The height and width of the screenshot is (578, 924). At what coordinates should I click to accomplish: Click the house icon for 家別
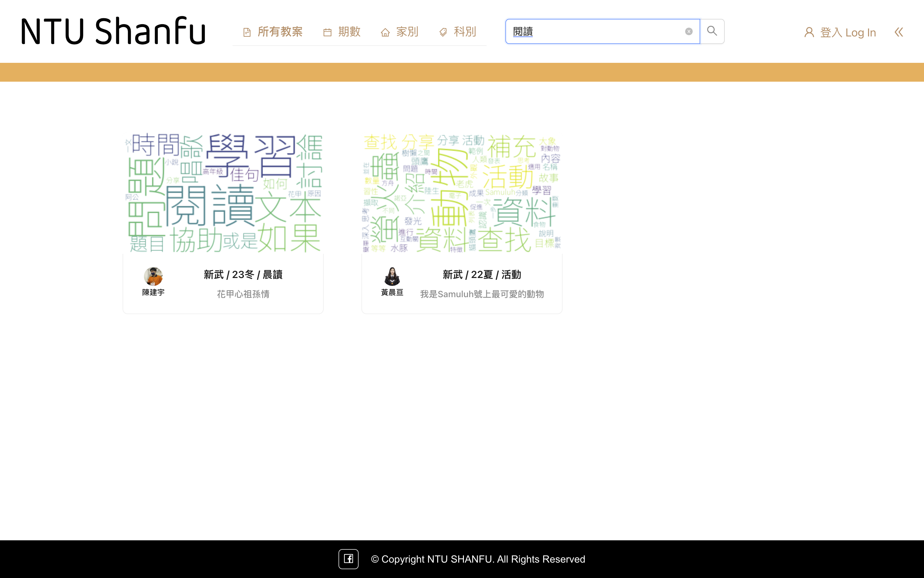coord(385,32)
